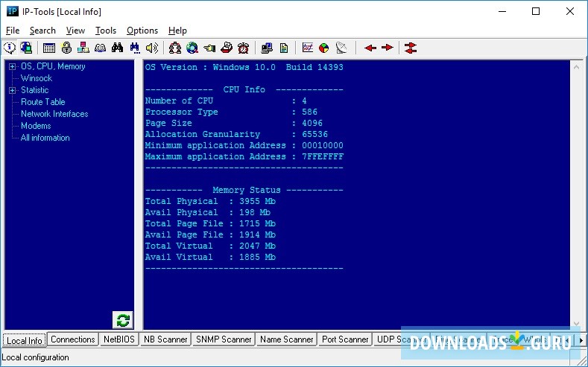Image resolution: width=588 pixels, height=367 pixels.
Task: Click the green refresh button in tree panel
Action: (123, 320)
